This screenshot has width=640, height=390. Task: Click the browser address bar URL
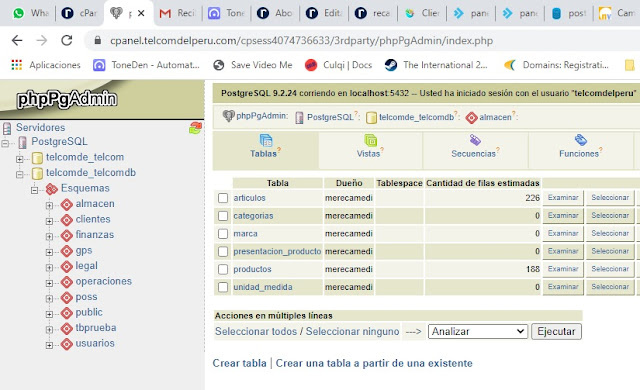(301, 40)
